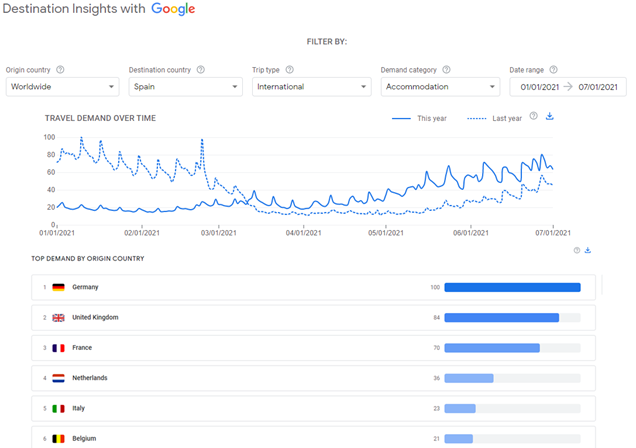Click the TRAVEL DEMAND OVER TIME heading

coord(100,118)
